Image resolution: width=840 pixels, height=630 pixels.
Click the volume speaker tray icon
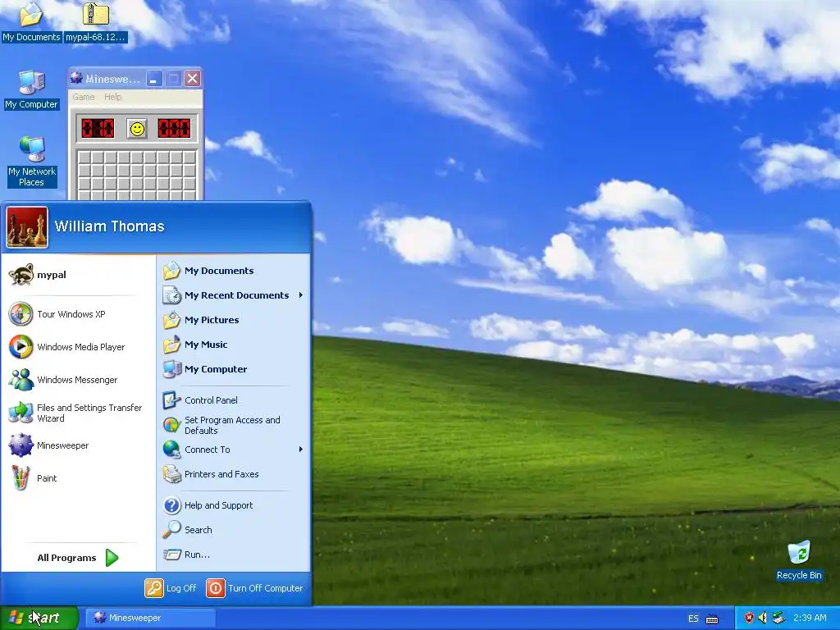coord(762,618)
